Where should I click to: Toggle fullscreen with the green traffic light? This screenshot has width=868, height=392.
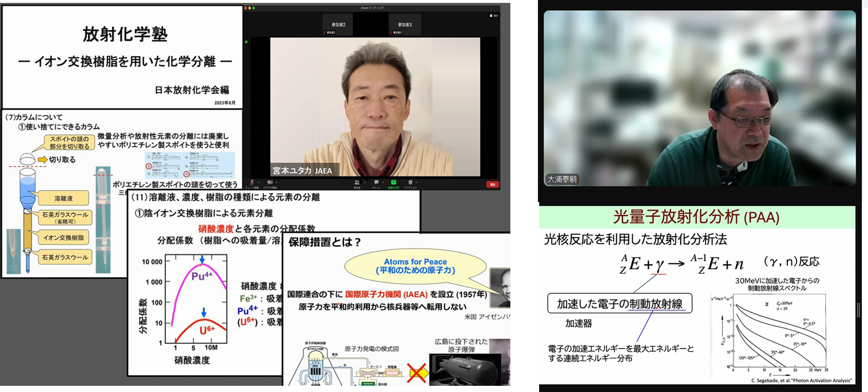pyautogui.click(x=254, y=8)
